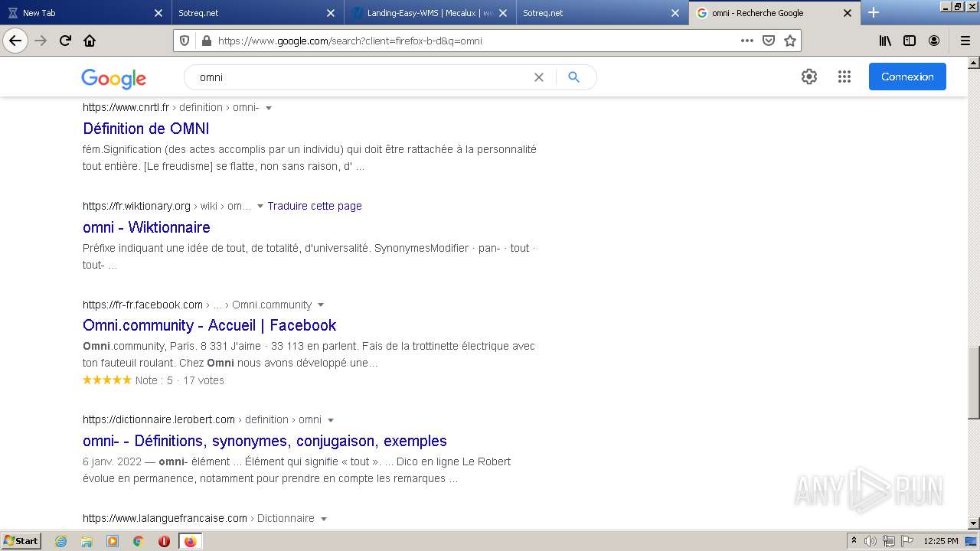Open Opera from the taskbar
The width and height of the screenshot is (980, 551).
(164, 541)
